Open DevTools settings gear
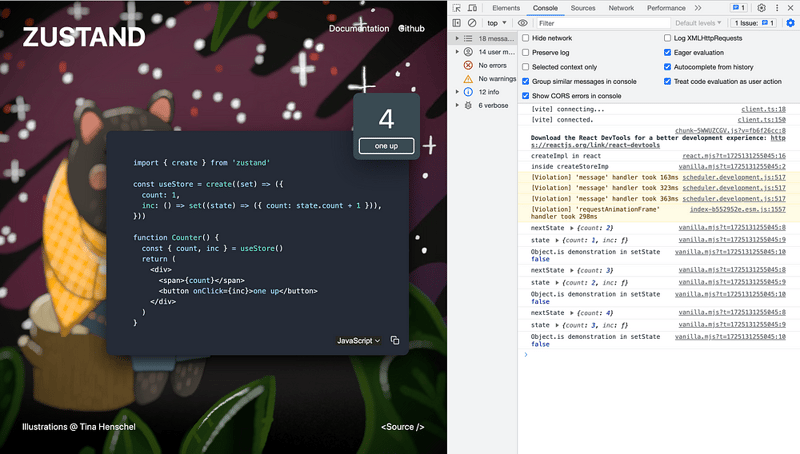Screen dimensions: 800x454 [x=761, y=8]
